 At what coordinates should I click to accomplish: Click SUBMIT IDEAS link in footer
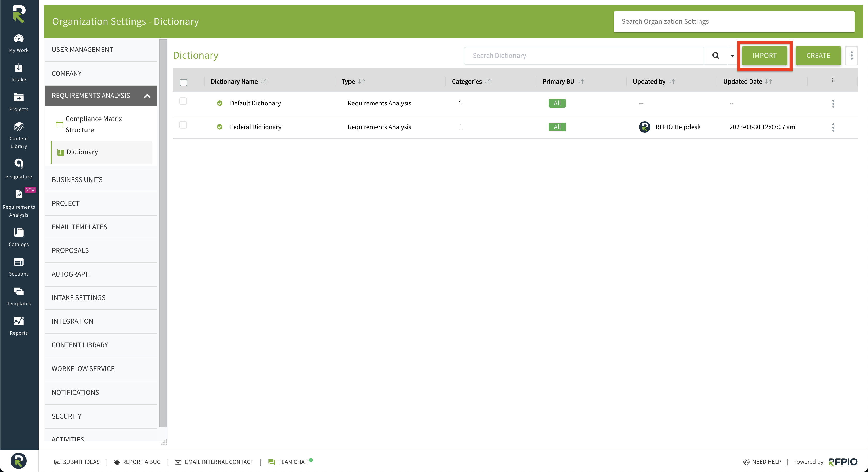pyautogui.click(x=77, y=462)
